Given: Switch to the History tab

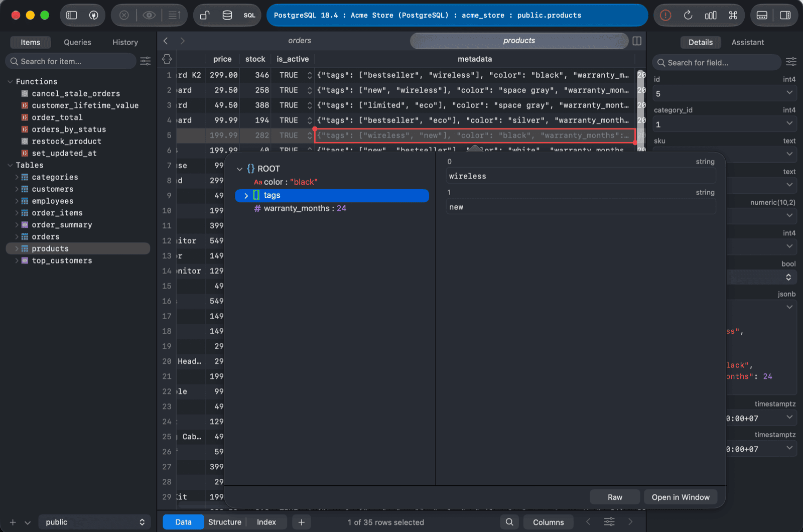Looking at the screenshot, I should [x=125, y=42].
